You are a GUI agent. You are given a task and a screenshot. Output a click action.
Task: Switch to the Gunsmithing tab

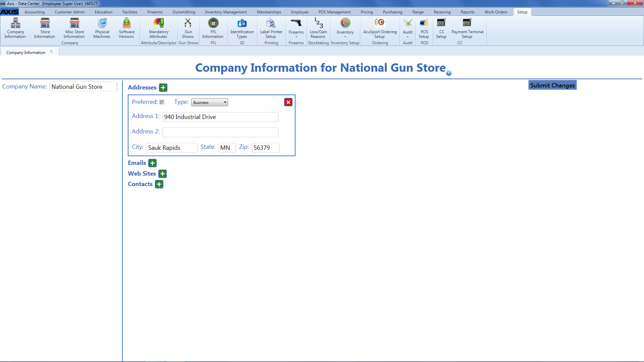(184, 12)
